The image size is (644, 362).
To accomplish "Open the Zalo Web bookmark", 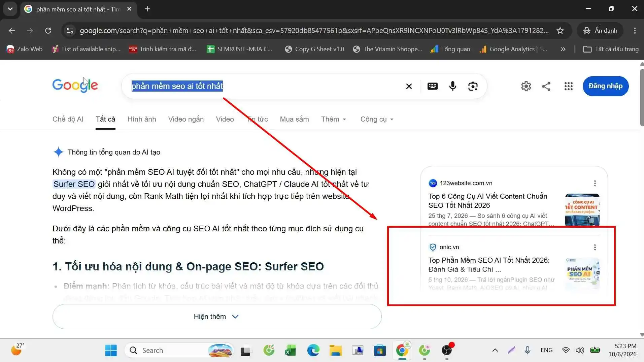I will point(25,49).
